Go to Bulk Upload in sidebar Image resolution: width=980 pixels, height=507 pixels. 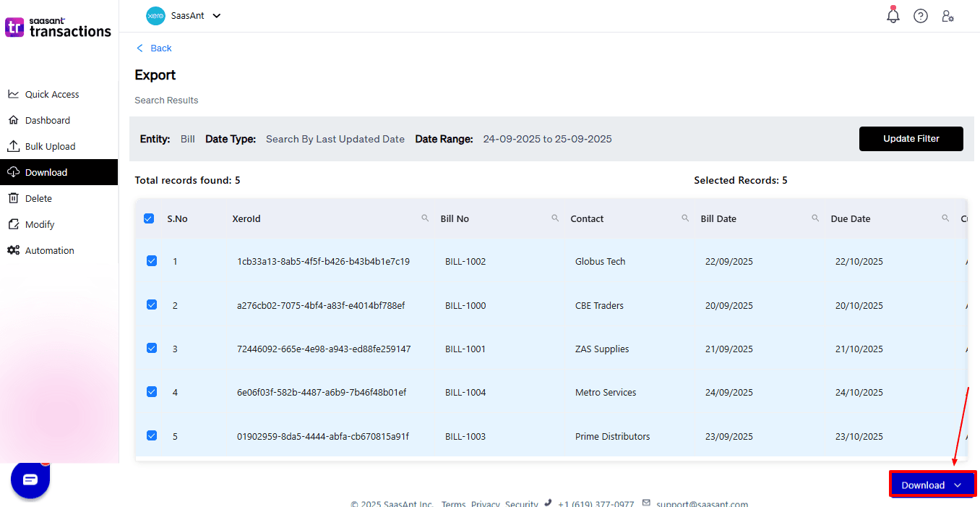pos(50,146)
